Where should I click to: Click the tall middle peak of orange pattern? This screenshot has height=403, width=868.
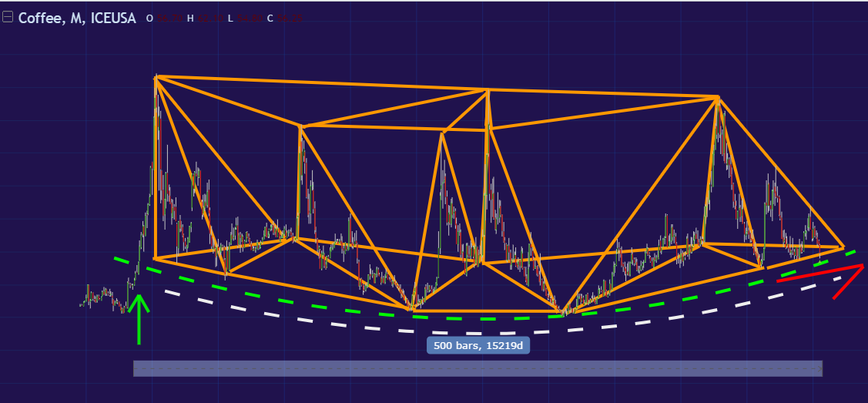click(x=488, y=90)
